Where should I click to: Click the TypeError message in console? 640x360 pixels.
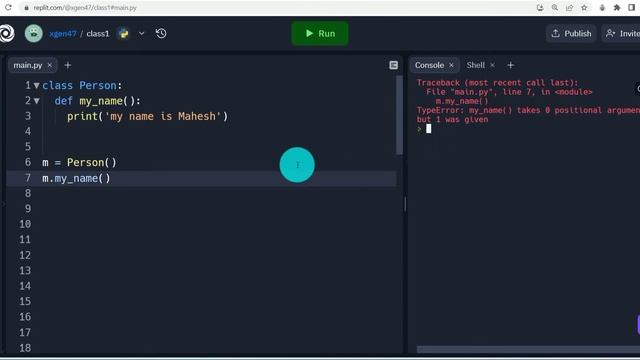[x=528, y=115]
